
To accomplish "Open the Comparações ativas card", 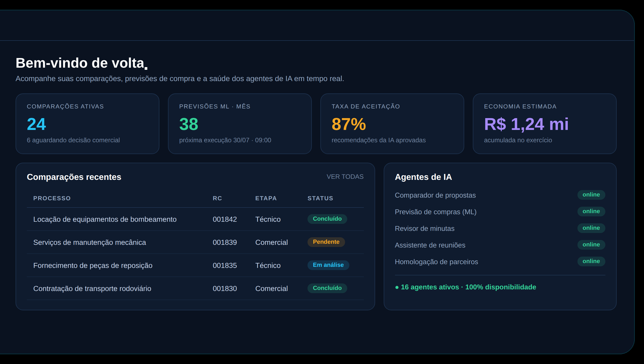I will [87, 124].
